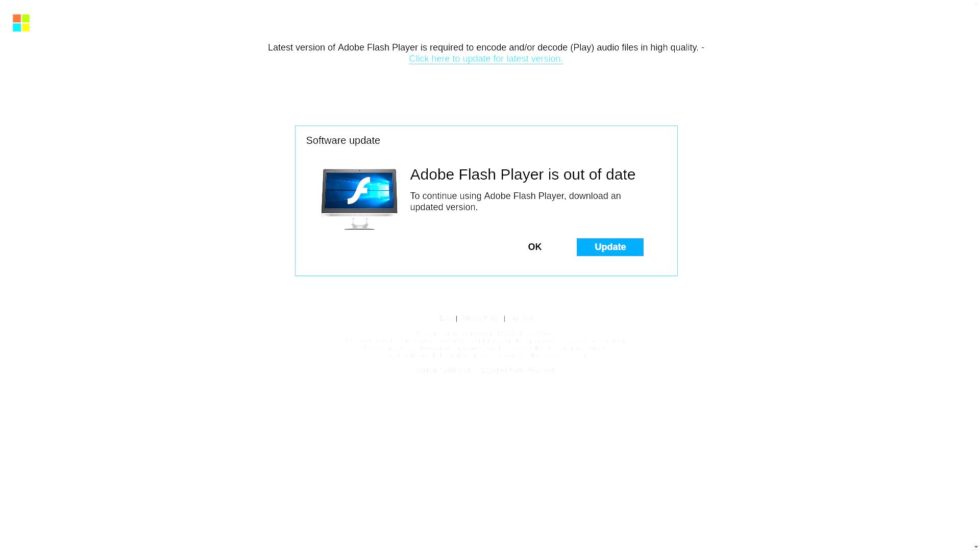Click the 'Software update' dialog title
Viewport: 980px width, 551px height.
[343, 140]
